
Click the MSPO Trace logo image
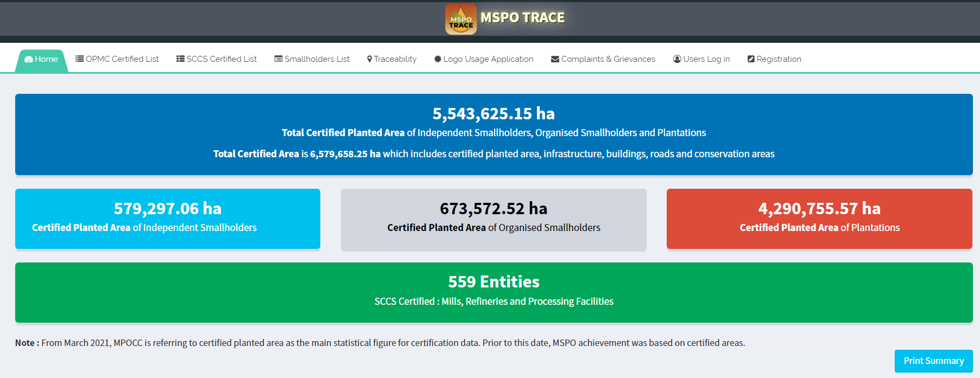pyautogui.click(x=461, y=19)
